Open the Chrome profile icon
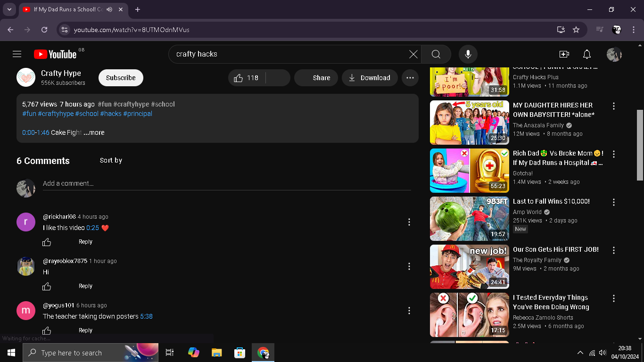The image size is (644, 362). coord(617,30)
